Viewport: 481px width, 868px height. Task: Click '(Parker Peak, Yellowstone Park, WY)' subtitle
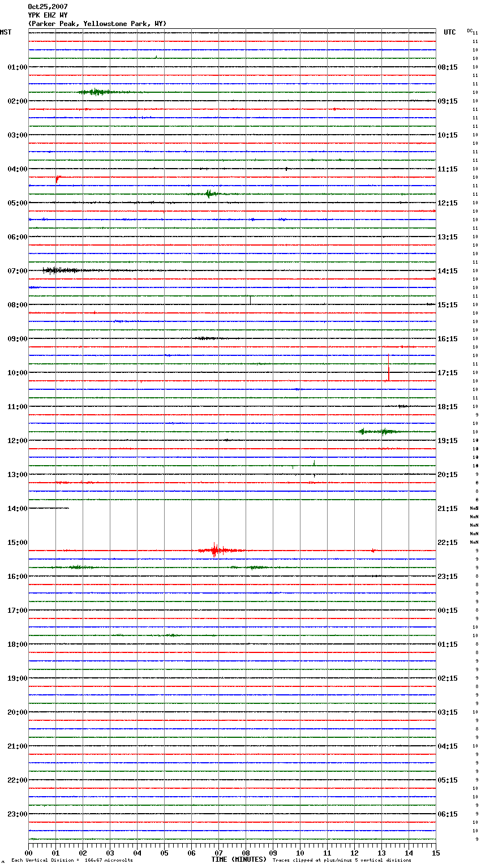[x=97, y=24]
